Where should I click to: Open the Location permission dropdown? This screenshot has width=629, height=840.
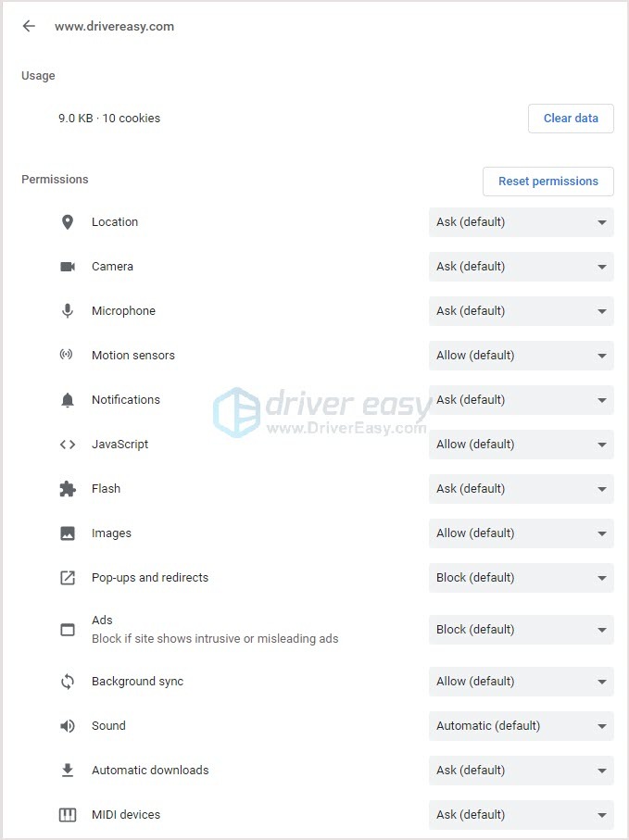point(521,222)
